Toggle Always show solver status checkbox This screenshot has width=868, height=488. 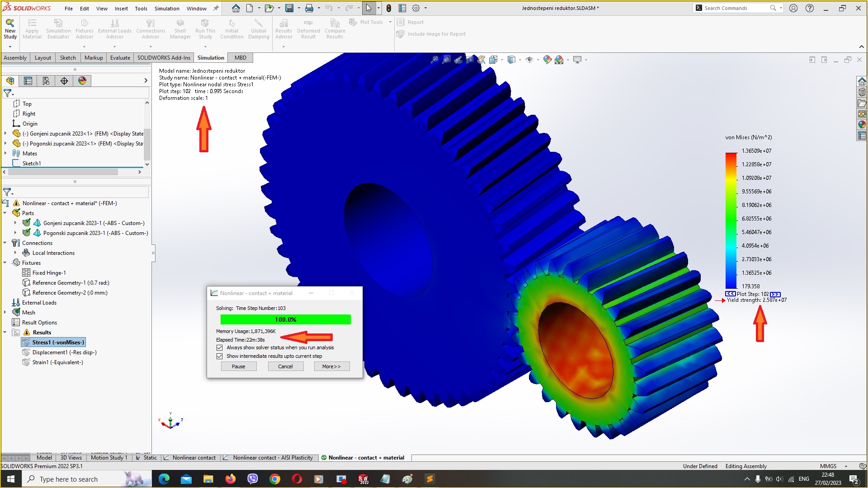(220, 348)
